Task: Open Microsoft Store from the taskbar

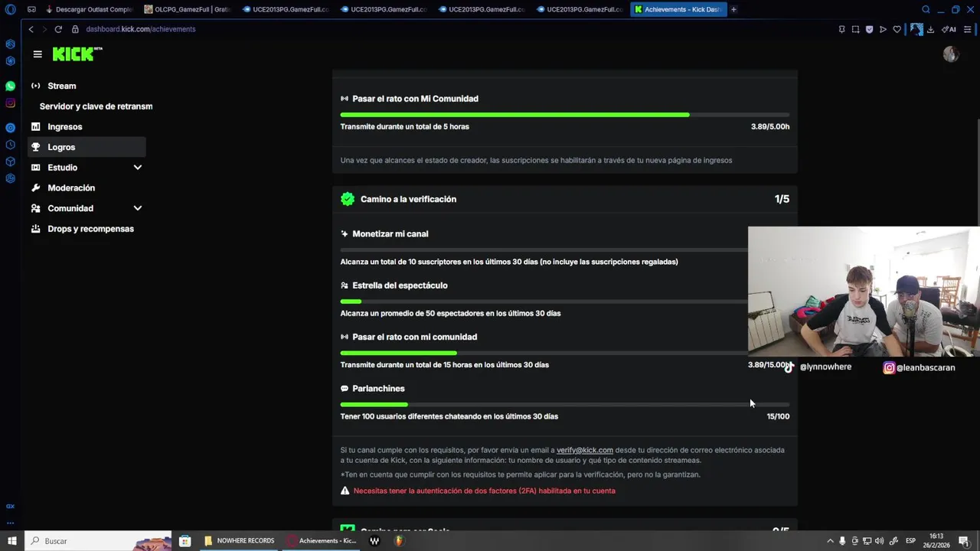Action: pyautogui.click(x=185, y=540)
